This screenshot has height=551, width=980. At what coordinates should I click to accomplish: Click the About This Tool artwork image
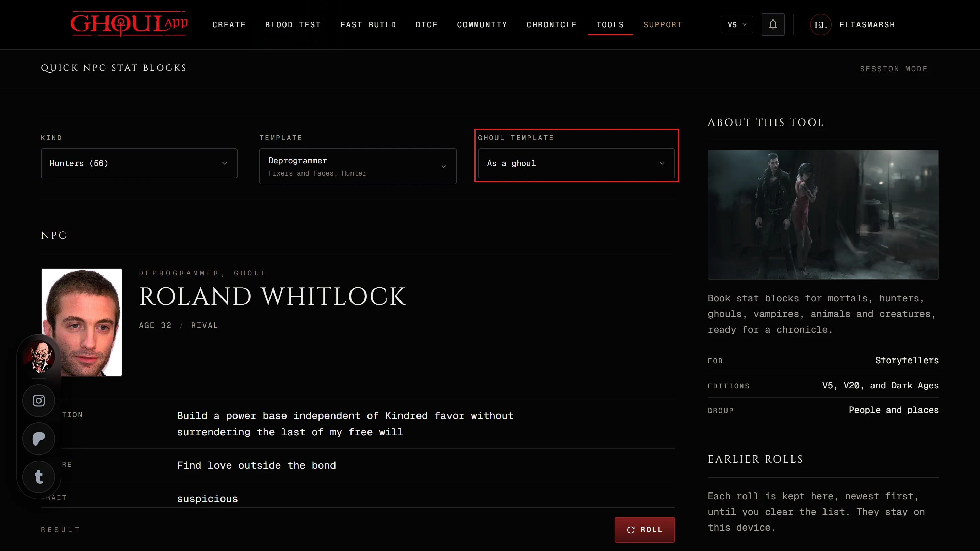pyautogui.click(x=823, y=215)
